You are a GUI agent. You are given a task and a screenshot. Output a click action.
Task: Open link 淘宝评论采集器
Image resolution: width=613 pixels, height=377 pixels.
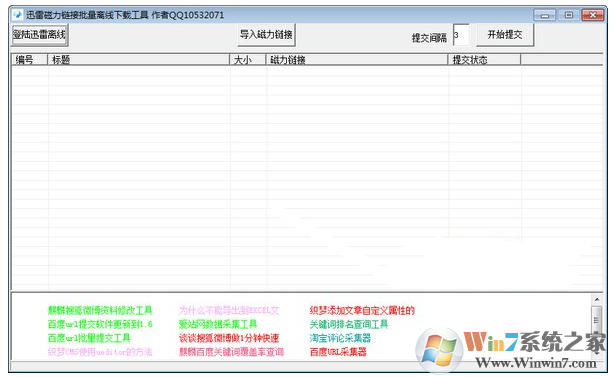(x=340, y=338)
